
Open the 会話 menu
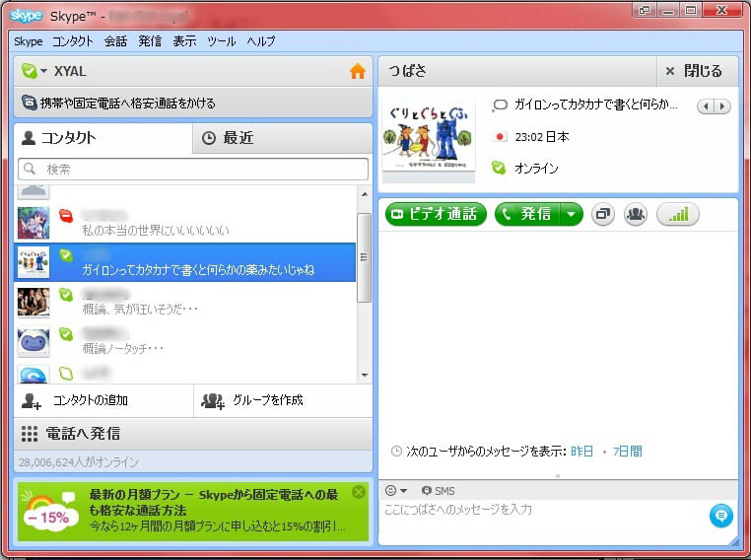pos(116,41)
